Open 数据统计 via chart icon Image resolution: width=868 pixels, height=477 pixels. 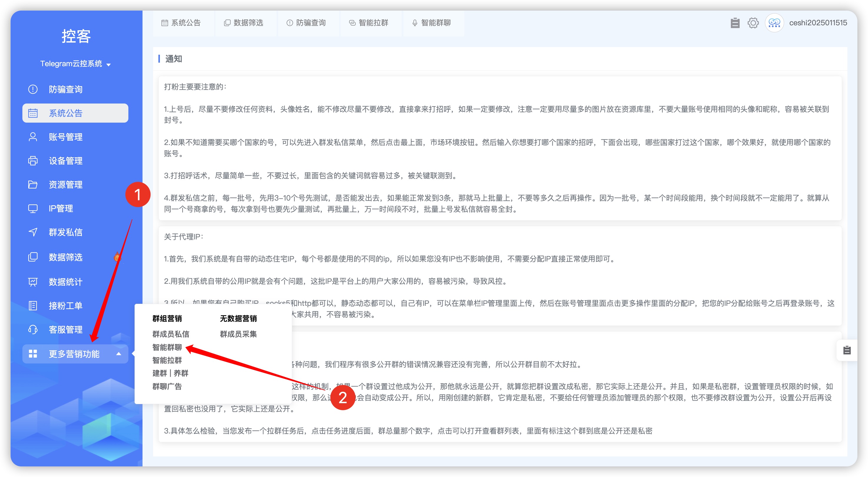tap(33, 282)
